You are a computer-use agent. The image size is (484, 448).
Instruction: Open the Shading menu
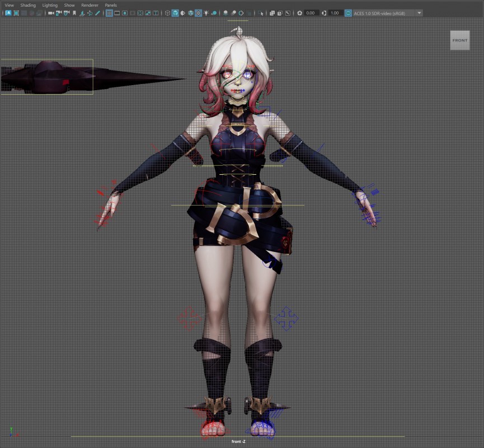tap(28, 5)
